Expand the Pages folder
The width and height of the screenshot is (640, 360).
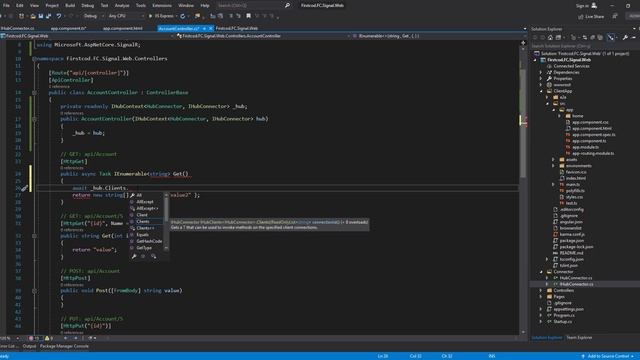point(541,297)
